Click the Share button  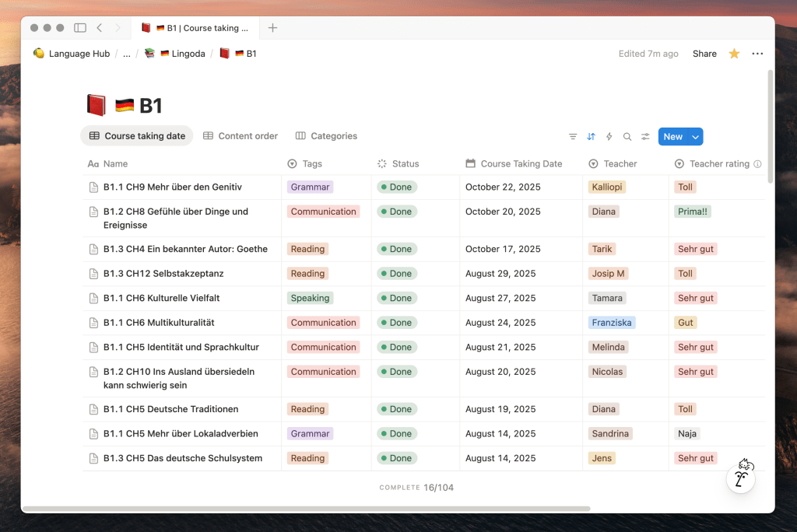pos(704,54)
